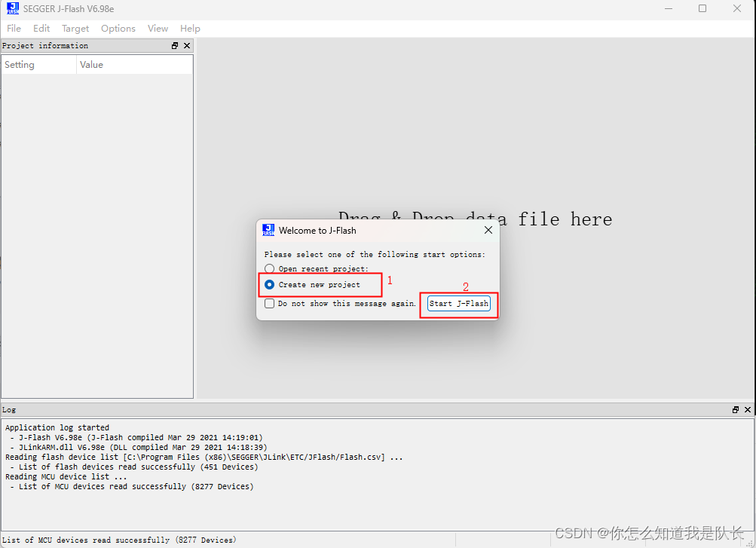Close the Project information panel
Screen dimensions: 756x548
pyautogui.click(x=187, y=45)
